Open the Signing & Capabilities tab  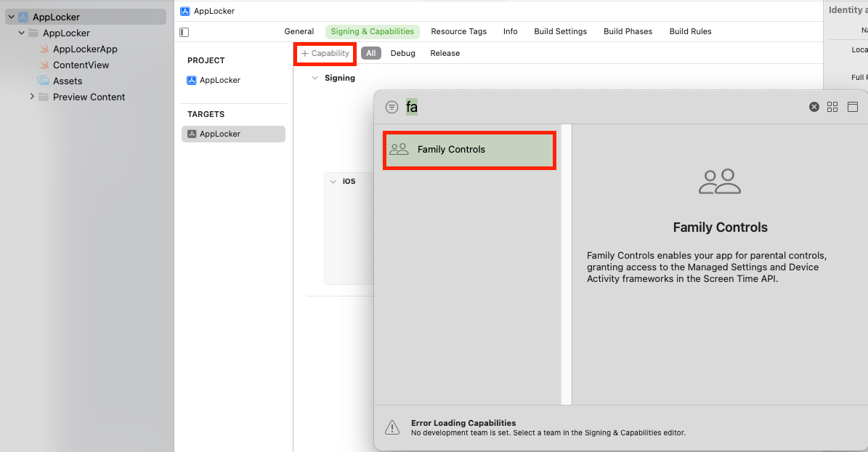(x=372, y=31)
